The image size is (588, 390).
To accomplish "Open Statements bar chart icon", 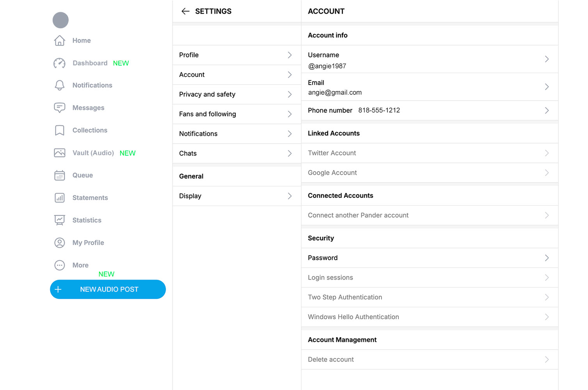I will click(x=59, y=198).
